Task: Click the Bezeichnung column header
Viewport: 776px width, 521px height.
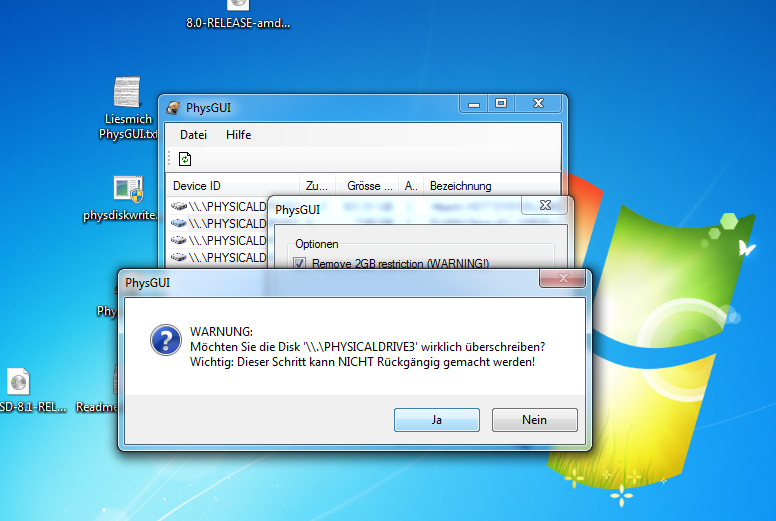Action: [492, 186]
